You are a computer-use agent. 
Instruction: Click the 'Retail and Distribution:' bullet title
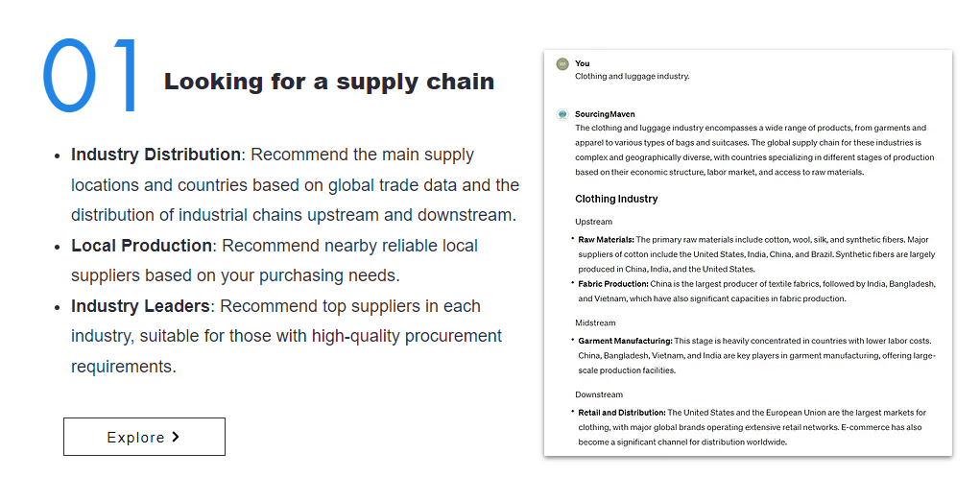click(x=621, y=413)
